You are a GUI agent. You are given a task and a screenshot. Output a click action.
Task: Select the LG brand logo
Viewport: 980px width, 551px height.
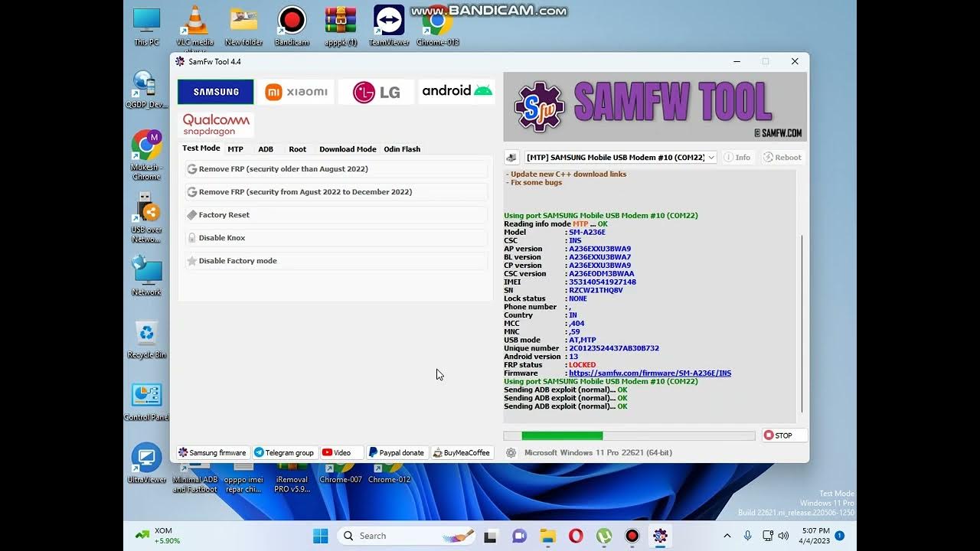coord(376,92)
